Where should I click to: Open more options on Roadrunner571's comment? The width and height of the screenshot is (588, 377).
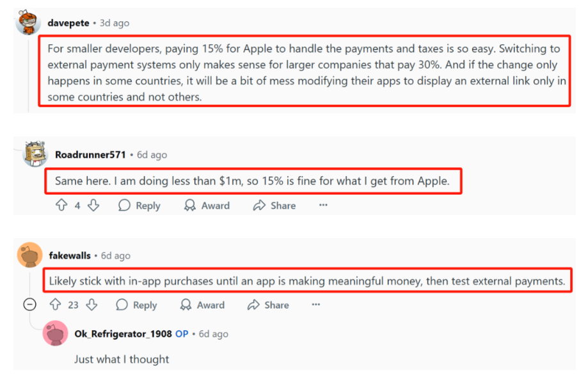tap(323, 205)
